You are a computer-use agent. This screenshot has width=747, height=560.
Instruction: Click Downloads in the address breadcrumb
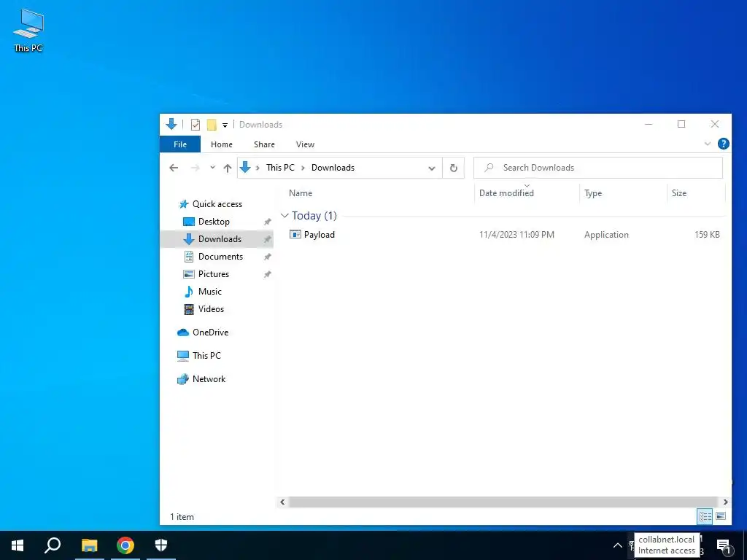tap(333, 168)
